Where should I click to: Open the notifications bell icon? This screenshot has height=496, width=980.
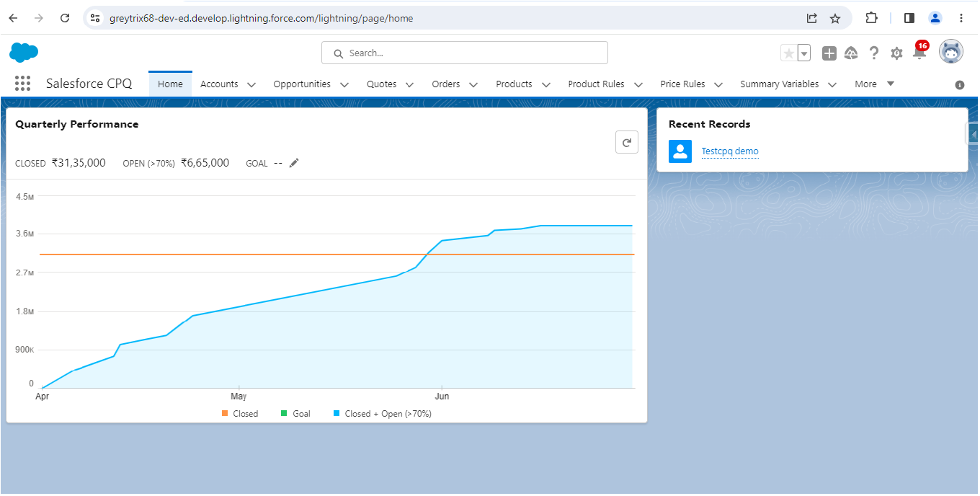[x=919, y=52]
